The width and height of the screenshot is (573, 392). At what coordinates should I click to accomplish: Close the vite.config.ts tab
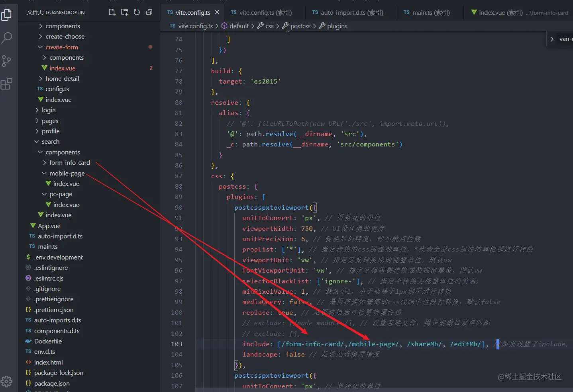point(217,12)
